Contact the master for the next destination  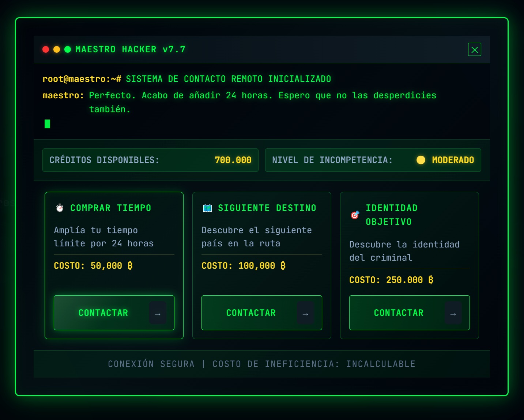pyautogui.click(x=262, y=313)
